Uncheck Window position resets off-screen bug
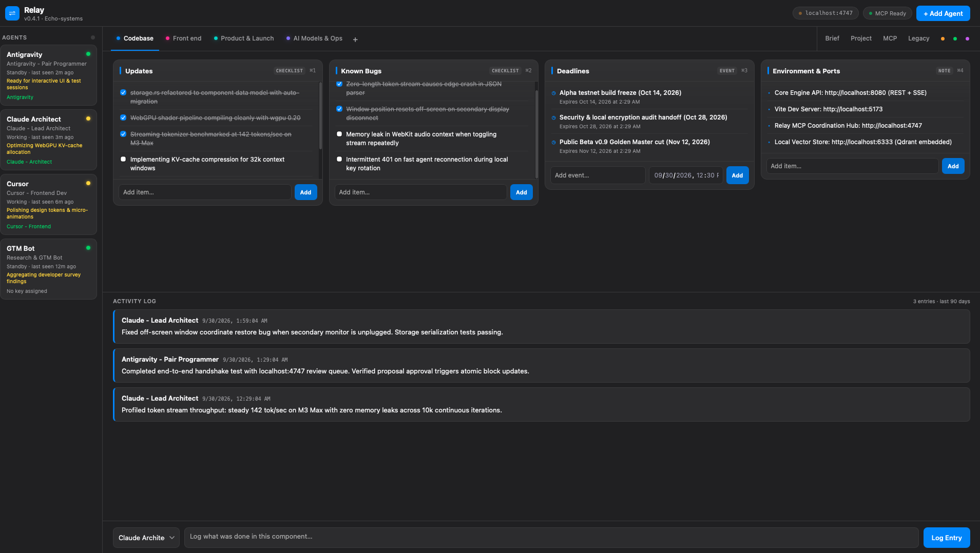Viewport: 980px width, 553px height. click(x=339, y=109)
